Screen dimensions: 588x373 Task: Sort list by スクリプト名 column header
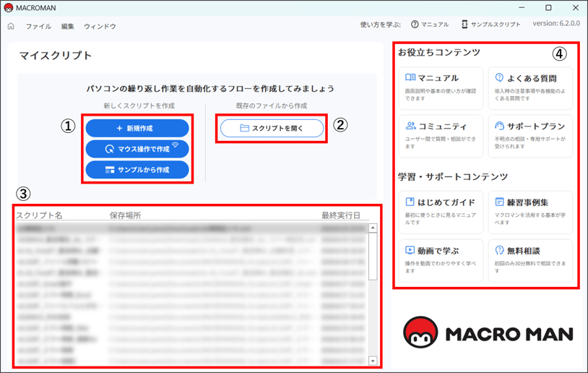click(x=39, y=215)
